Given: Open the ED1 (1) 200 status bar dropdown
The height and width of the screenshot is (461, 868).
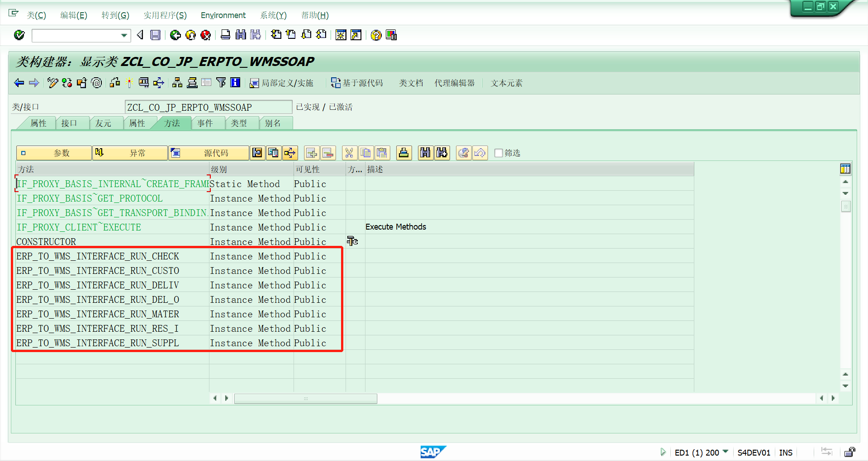Looking at the screenshot, I should click(726, 452).
